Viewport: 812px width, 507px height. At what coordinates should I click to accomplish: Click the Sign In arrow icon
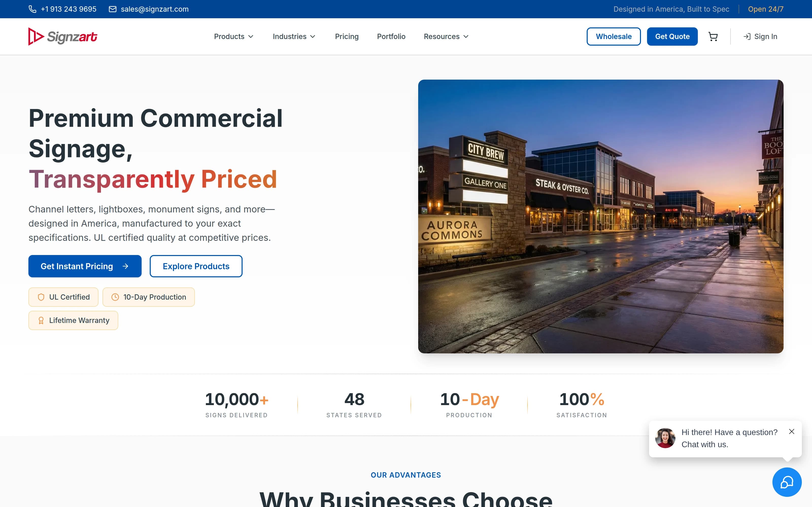click(747, 37)
